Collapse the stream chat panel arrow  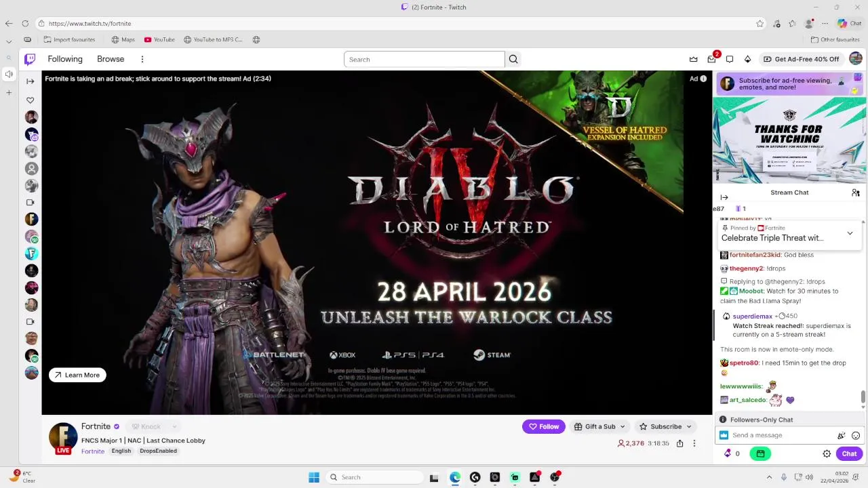coord(724,197)
